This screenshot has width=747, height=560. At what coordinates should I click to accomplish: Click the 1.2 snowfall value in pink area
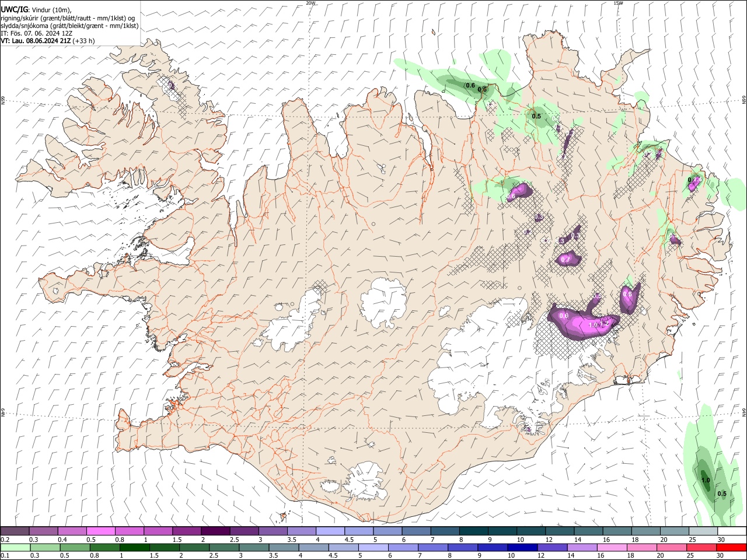tap(605, 323)
